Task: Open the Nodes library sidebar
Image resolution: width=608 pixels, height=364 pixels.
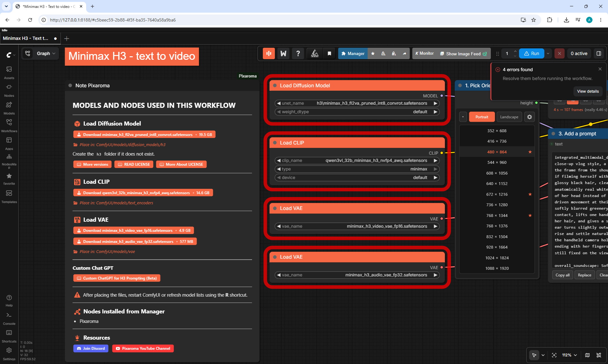Action: pos(9,90)
